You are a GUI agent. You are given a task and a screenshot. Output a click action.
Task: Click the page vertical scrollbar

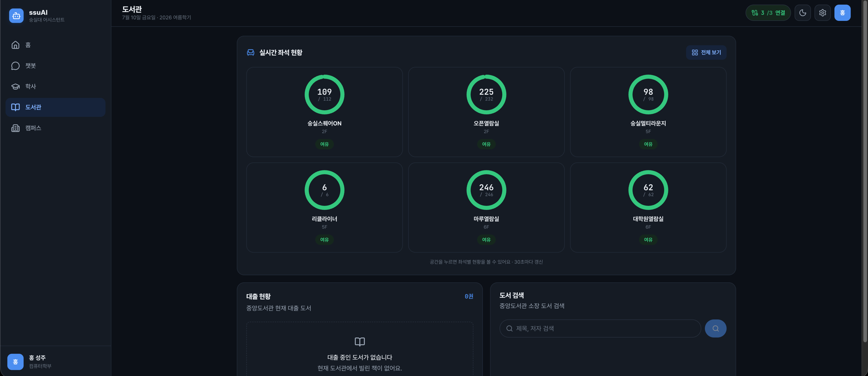865,171
